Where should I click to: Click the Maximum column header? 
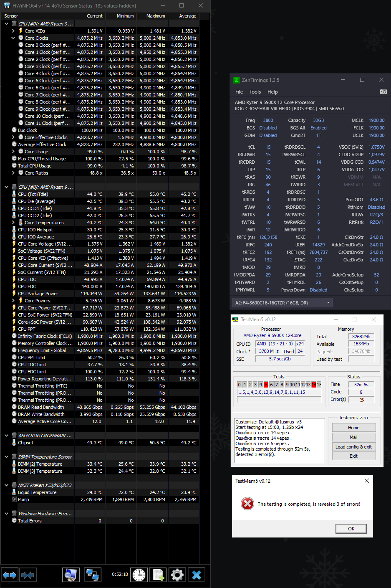(x=152, y=16)
